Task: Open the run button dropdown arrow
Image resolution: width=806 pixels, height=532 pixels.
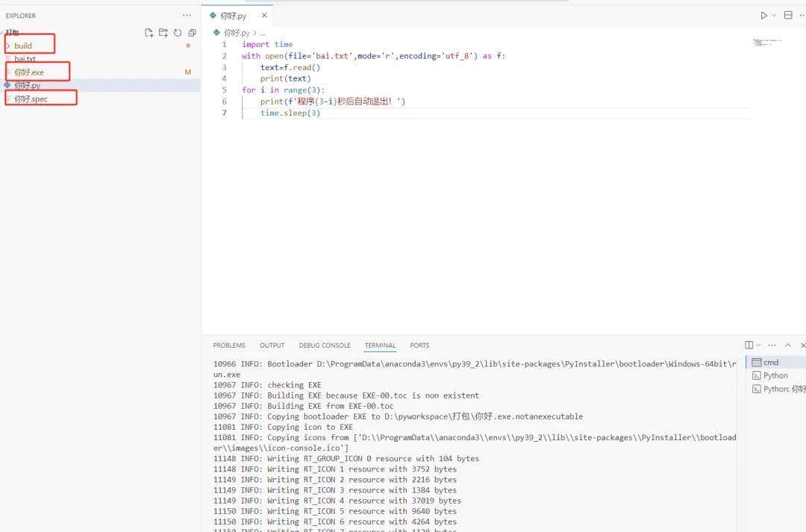Action: [774, 16]
